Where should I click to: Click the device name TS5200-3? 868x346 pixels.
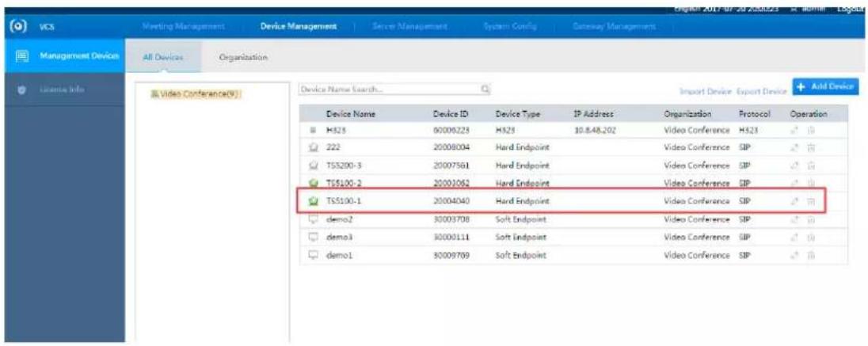click(x=344, y=165)
